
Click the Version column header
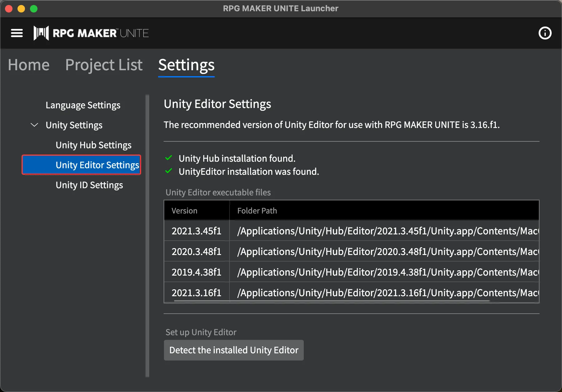point(185,211)
